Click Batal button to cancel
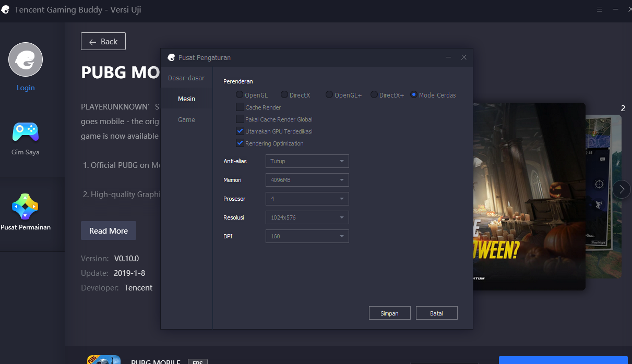Image resolution: width=632 pixels, height=364 pixels. pyautogui.click(x=436, y=313)
